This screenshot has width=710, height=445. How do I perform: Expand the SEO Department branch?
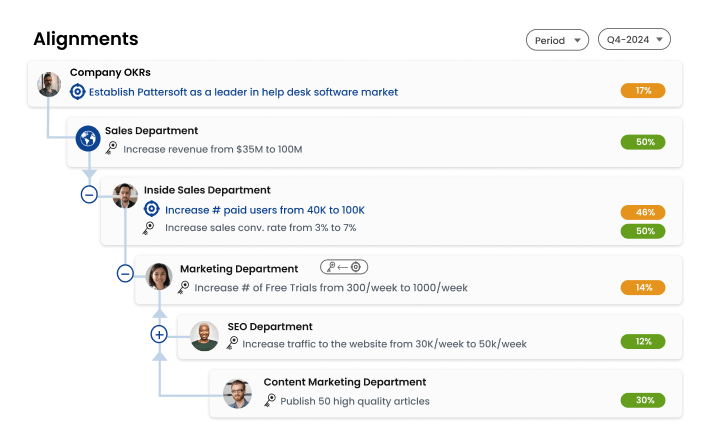coord(158,334)
